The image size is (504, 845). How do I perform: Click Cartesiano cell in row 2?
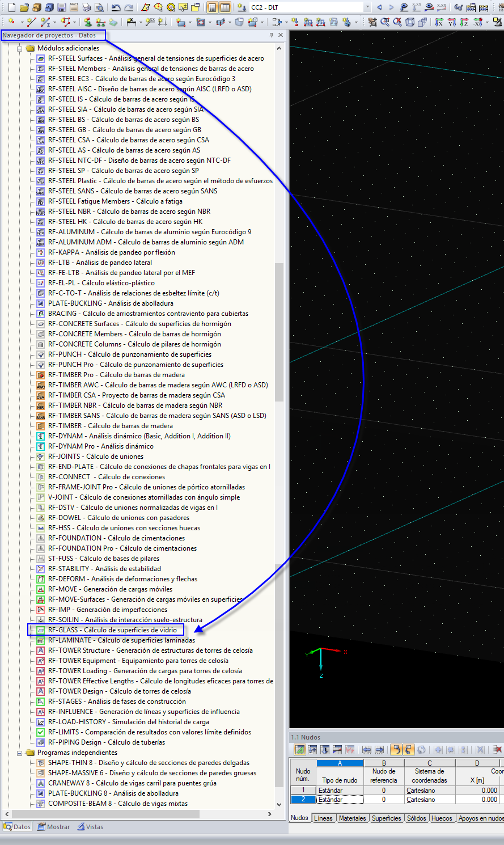[x=429, y=799]
